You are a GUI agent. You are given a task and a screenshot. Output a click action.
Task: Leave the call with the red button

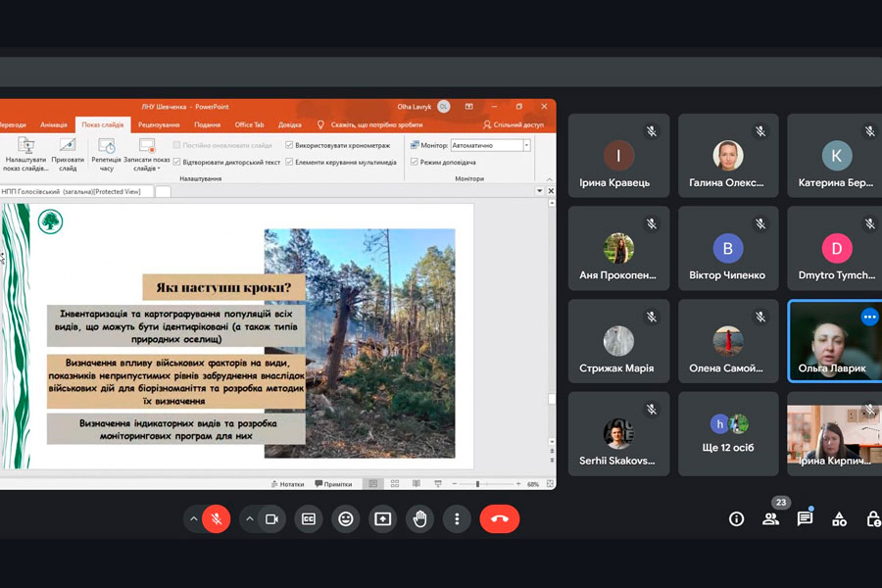[499, 519]
